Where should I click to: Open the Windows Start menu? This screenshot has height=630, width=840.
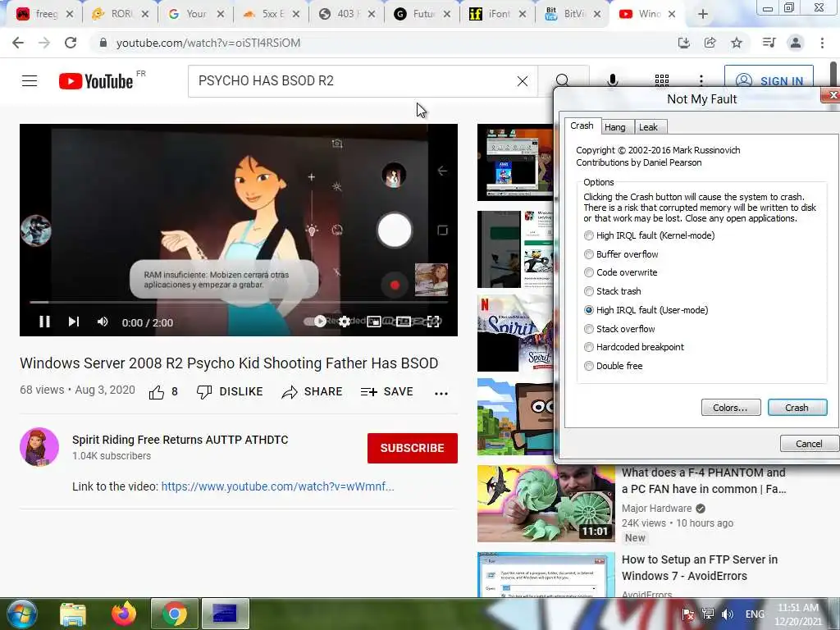point(21,614)
